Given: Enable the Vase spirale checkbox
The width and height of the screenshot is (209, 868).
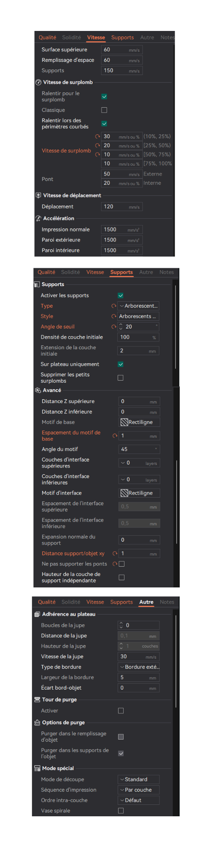Looking at the screenshot, I should pos(121,810).
